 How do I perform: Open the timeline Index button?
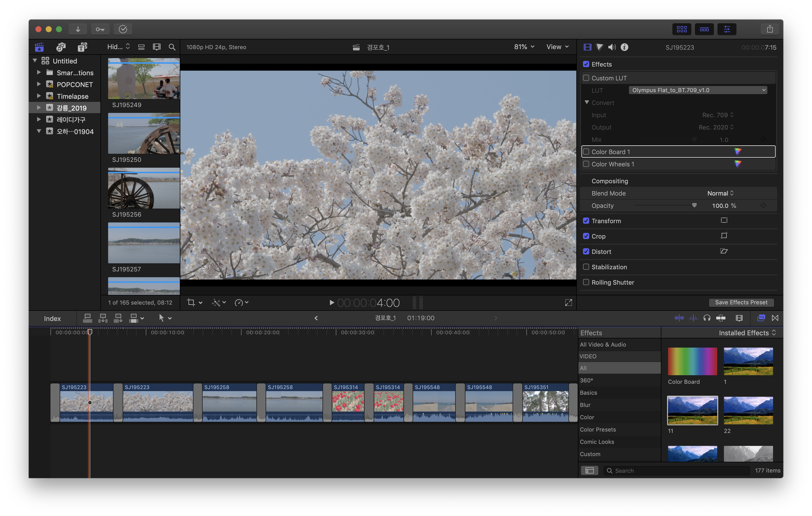(x=52, y=318)
